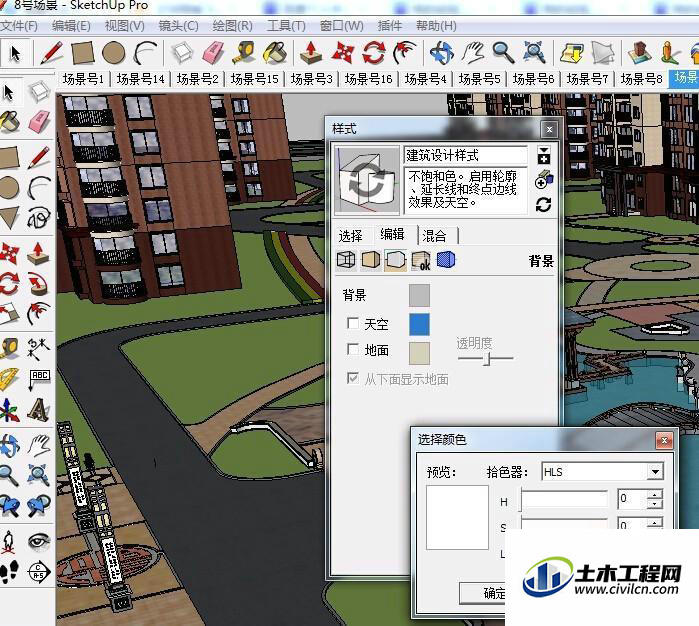Choose the Position Camera tool
Viewport: 699px width, 626px height.
tap(9, 541)
